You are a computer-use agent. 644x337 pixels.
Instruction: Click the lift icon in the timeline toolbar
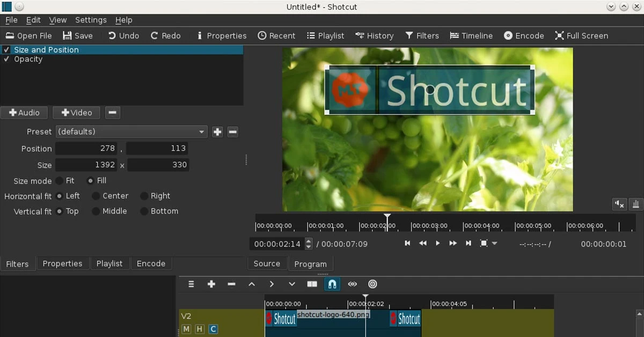[251, 284]
